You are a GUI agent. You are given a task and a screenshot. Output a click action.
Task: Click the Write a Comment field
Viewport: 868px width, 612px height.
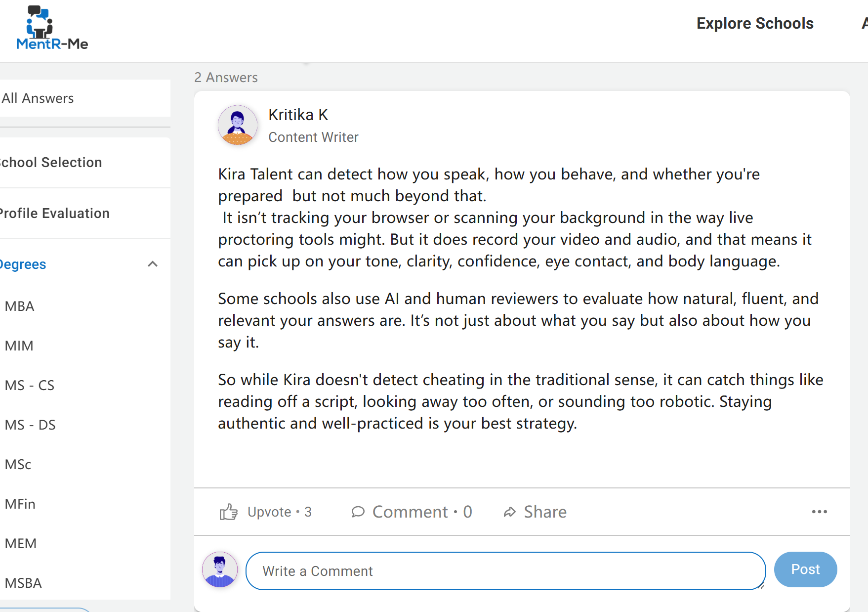(505, 571)
